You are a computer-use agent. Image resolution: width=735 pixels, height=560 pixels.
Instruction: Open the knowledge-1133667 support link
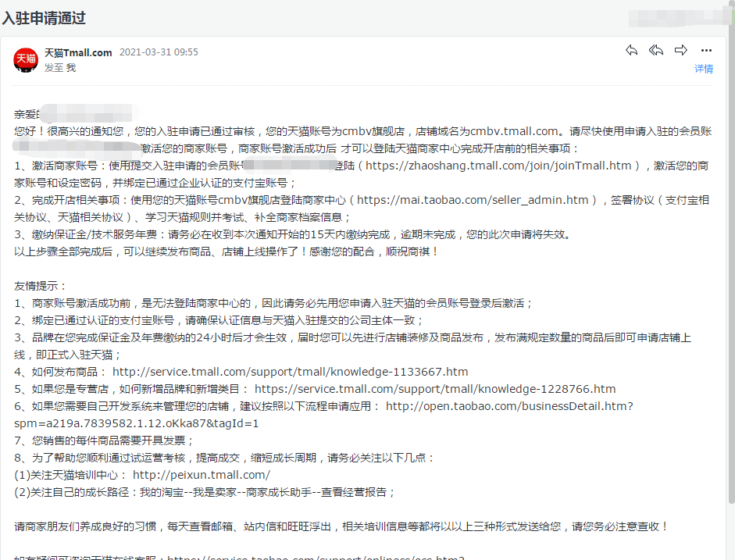click(290, 372)
